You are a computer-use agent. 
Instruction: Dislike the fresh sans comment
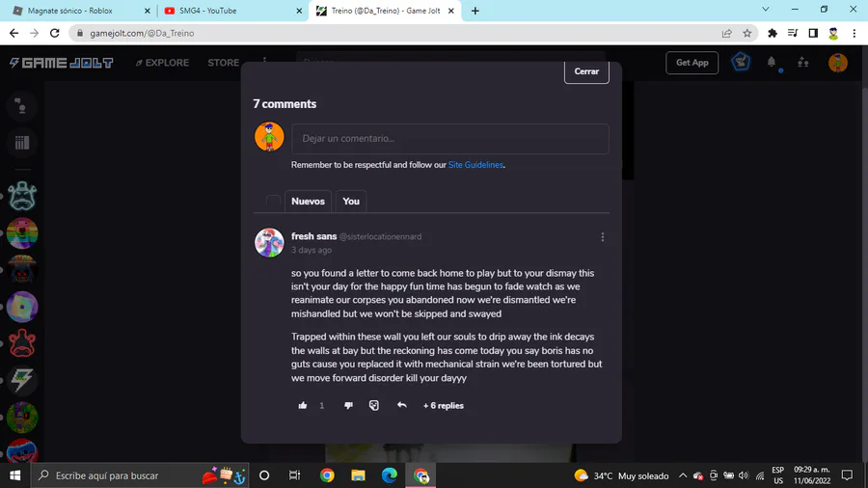[348, 406]
